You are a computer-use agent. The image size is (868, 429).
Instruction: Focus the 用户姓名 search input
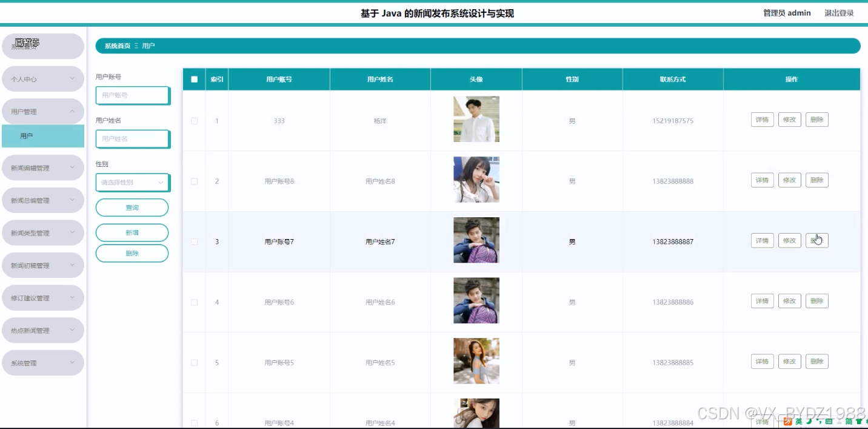click(x=133, y=139)
